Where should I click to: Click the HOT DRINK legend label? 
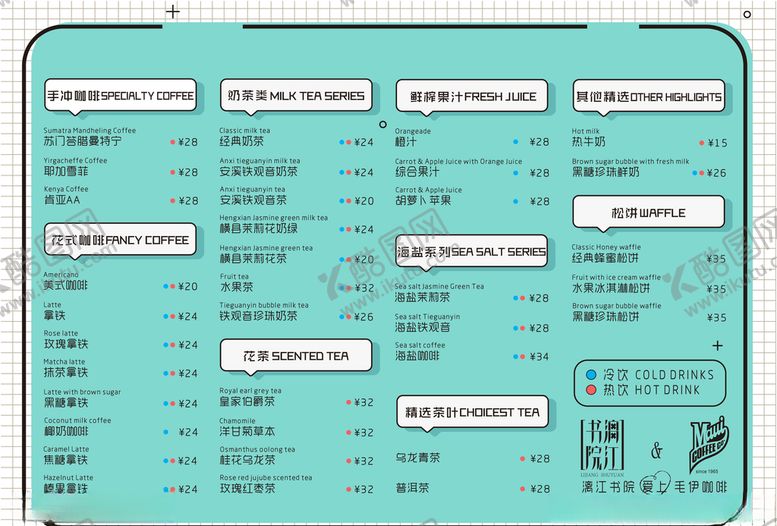click(666, 390)
